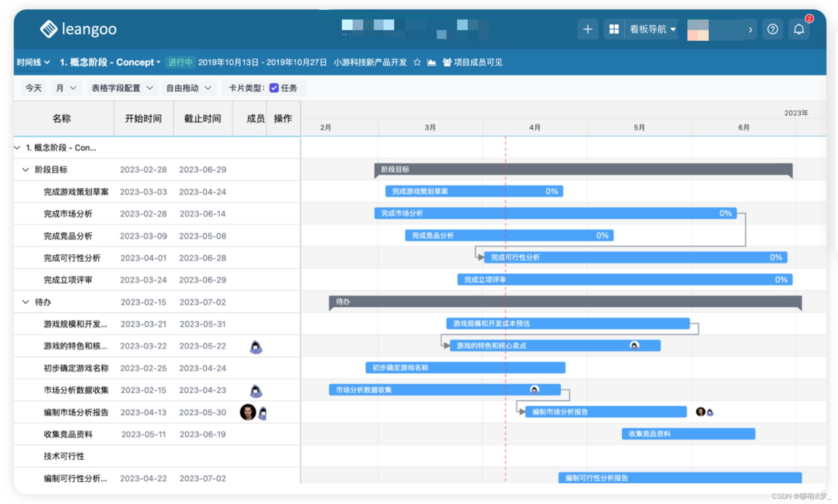Collapse the 阶段目标 group chevron
Image resolution: width=838 pixels, height=504 pixels.
(25, 170)
